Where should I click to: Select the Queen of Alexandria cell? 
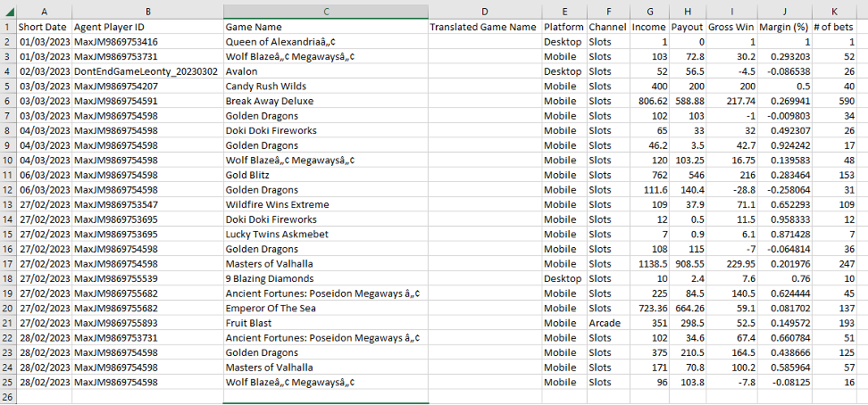325,42
